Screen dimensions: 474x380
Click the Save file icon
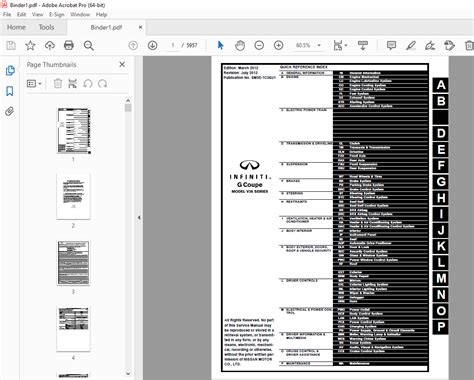pyautogui.click(x=11, y=45)
